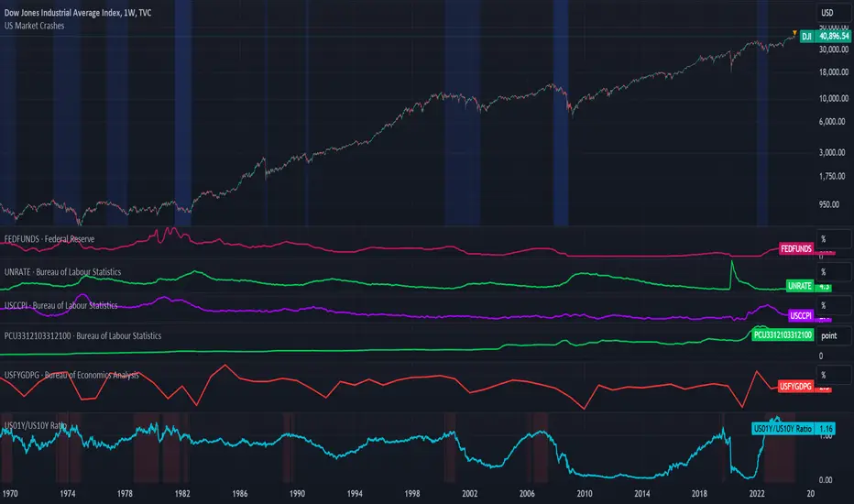854x504 pixels.
Task: Click the pink FEDFUNDS axis tag
Action: [x=796, y=248]
